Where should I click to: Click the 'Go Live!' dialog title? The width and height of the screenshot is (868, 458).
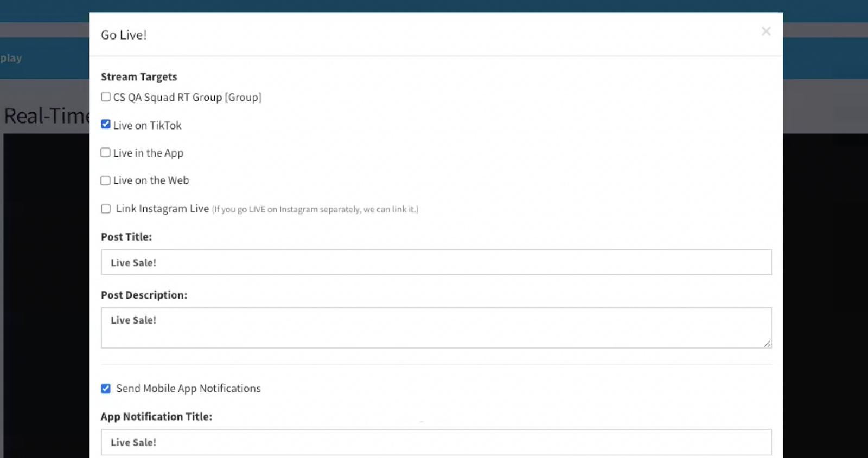tap(124, 35)
